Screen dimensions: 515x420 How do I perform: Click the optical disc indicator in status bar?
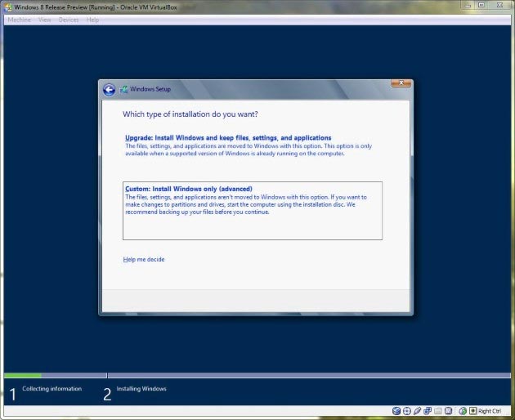point(407,411)
